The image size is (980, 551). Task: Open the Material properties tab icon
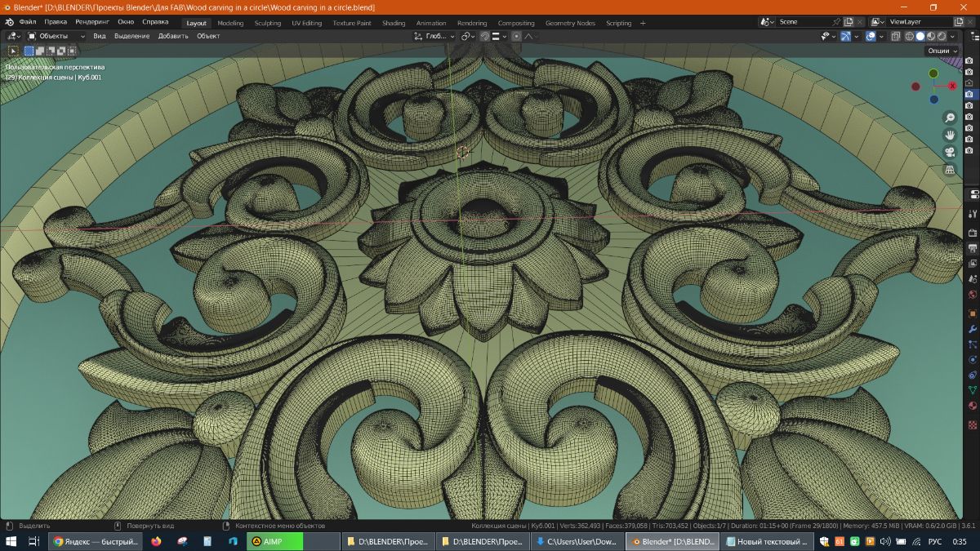[973, 406]
